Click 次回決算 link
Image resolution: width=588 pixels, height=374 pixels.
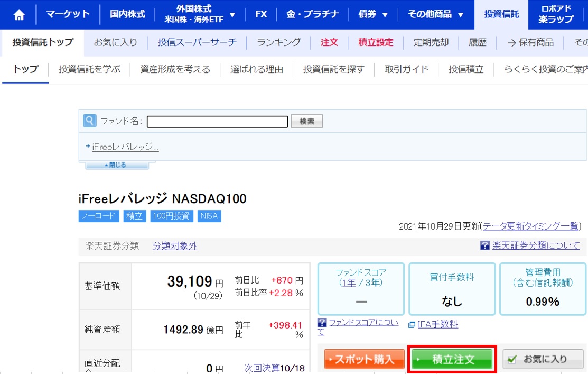[x=262, y=368]
